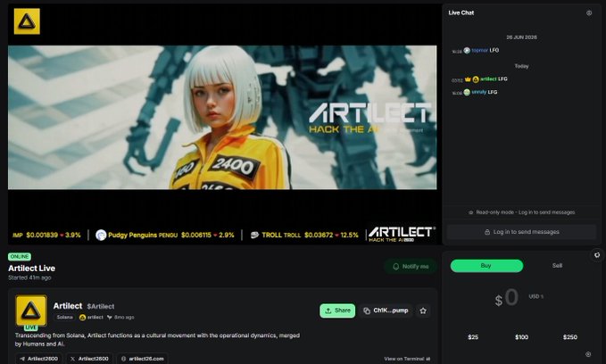Image resolution: width=606 pixels, height=364 pixels.
Task: Open the Artilect2600 X profile link
Action: pos(89,359)
